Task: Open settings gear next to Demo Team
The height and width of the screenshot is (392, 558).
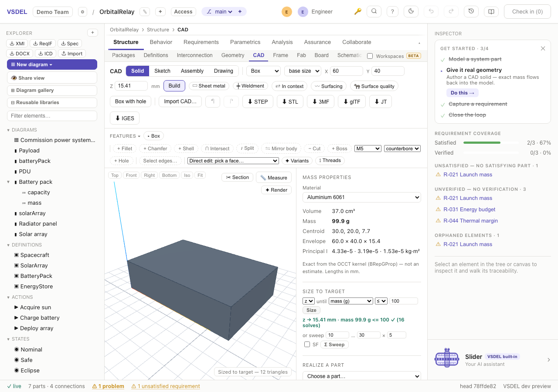Action: click(x=82, y=12)
